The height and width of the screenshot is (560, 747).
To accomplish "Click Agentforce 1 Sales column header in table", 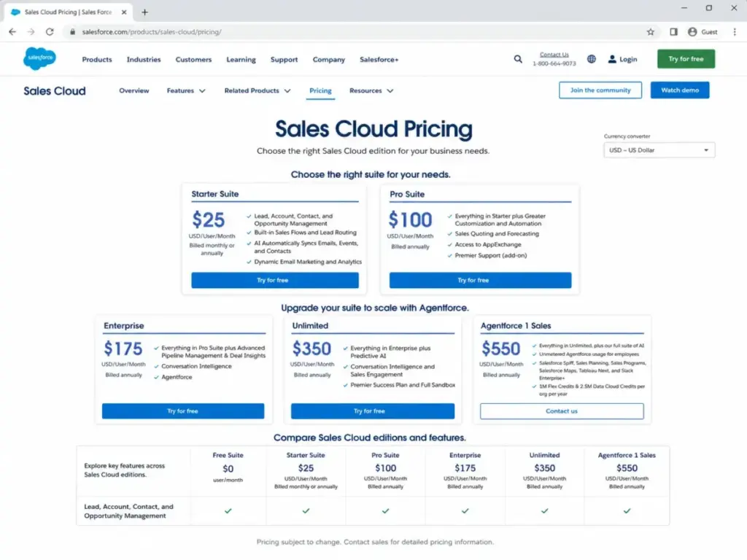I will 627,455.
